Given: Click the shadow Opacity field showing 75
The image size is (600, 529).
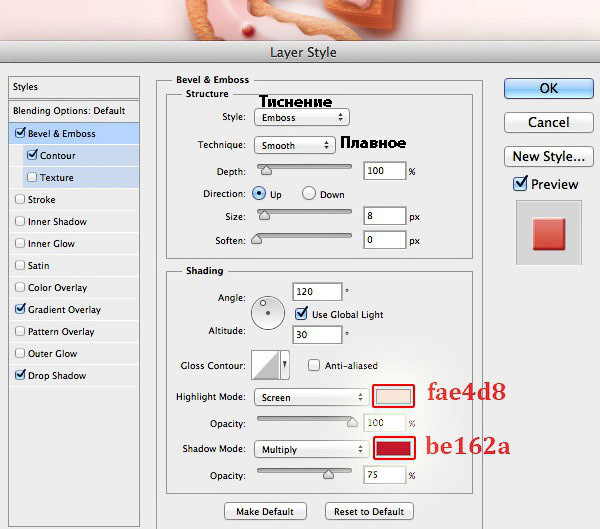Looking at the screenshot, I should 384,475.
